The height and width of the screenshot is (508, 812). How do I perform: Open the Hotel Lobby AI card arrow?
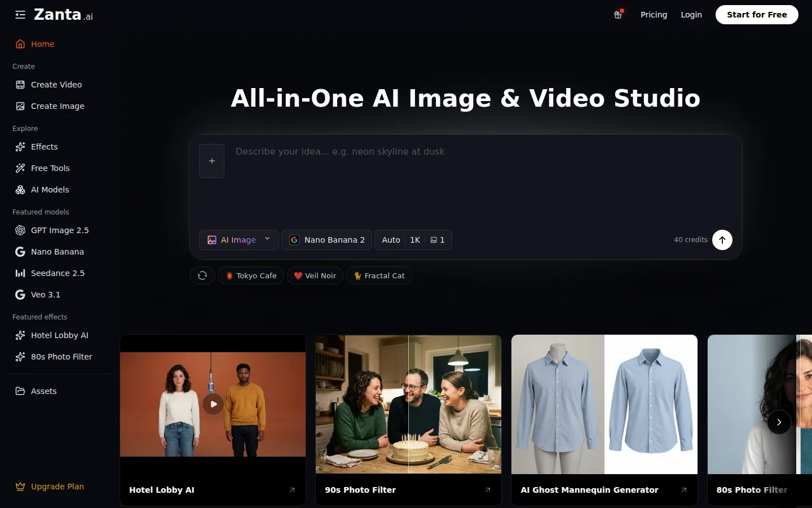[292, 490]
